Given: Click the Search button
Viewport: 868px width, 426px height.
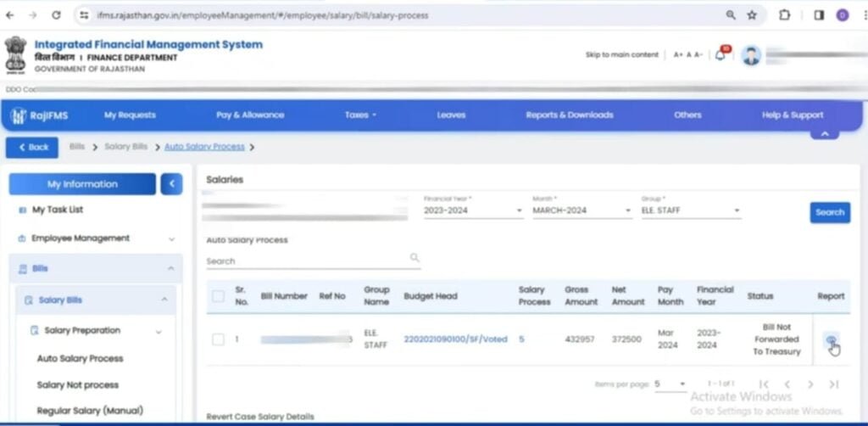Looking at the screenshot, I should coord(830,212).
